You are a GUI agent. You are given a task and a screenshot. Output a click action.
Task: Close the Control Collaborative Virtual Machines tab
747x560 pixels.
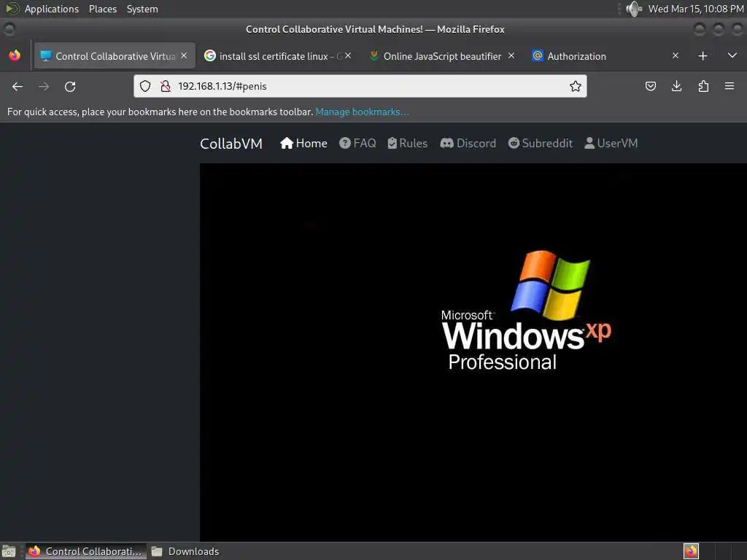pyautogui.click(x=184, y=55)
